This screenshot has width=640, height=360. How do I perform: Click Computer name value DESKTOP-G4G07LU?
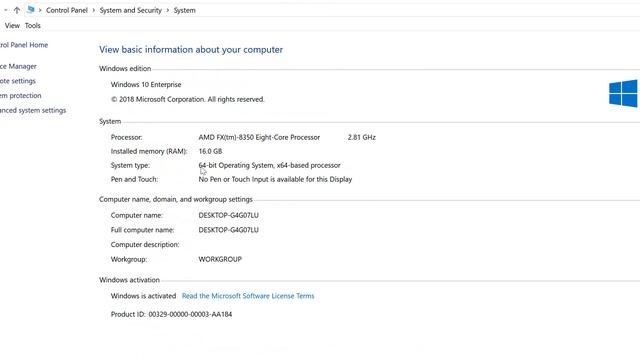pyautogui.click(x=229, y=215)
